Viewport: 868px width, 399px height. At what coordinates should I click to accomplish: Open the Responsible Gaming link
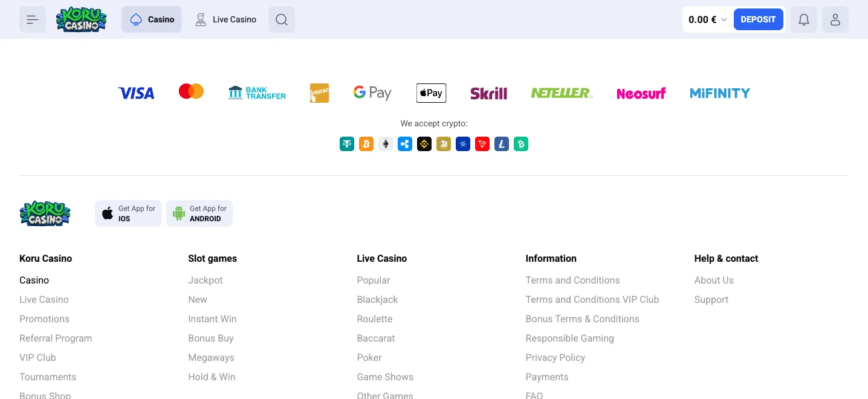point(570,338)
